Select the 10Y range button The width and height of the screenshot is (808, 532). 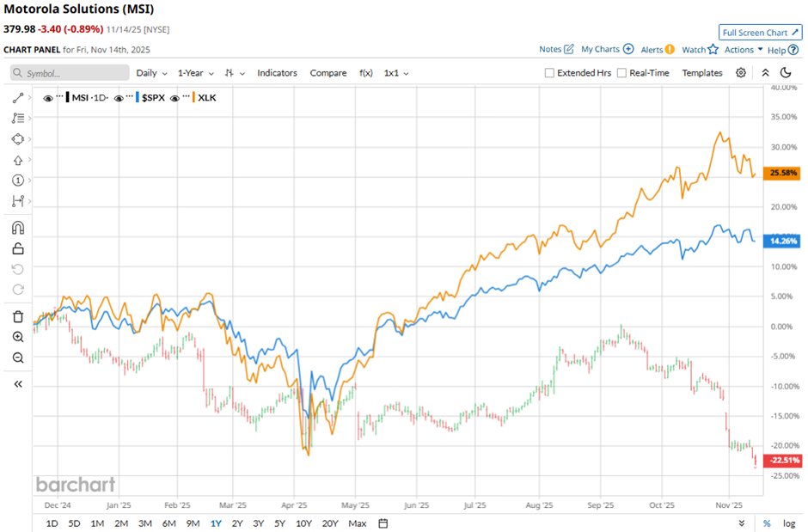[x=304, y=523]
